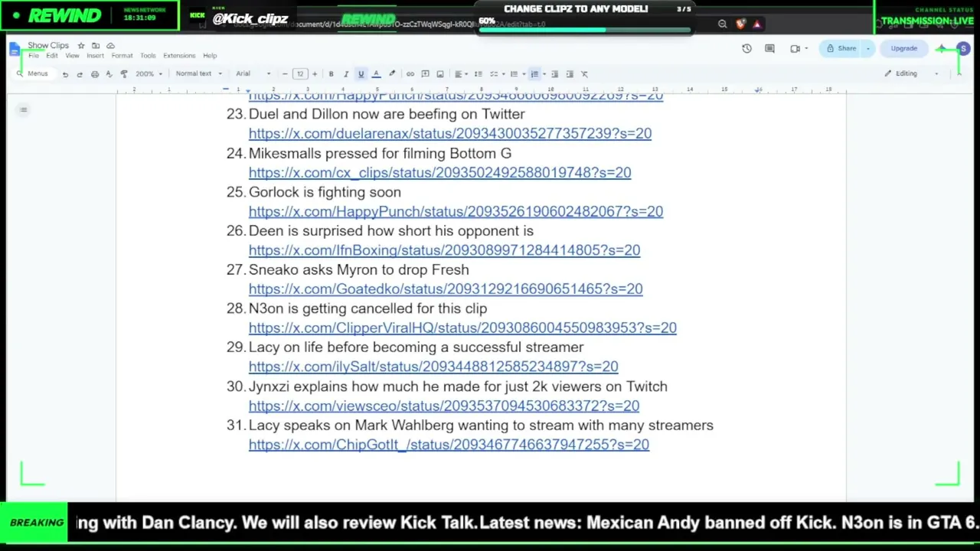The image size is (980, 551).
Task: Print the Show Clips document
Action: point(94,74)
